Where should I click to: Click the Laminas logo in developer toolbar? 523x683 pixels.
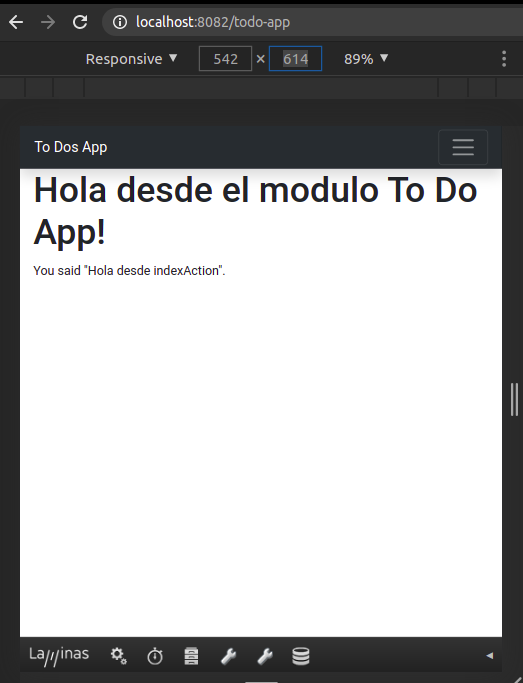point(59,656)
